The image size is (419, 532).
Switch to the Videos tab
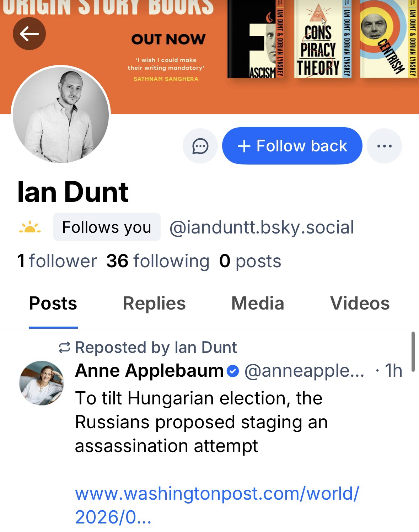360,303
